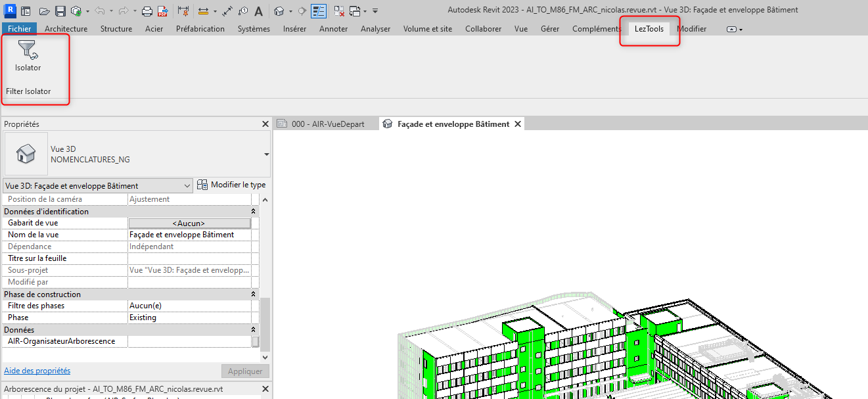Print using the printer icon

147,11
